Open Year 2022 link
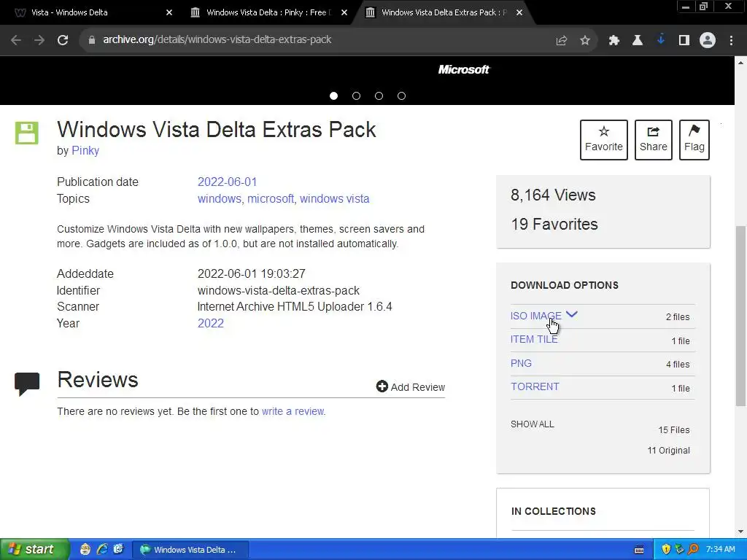The image size is (747, 560). point(211,323)
